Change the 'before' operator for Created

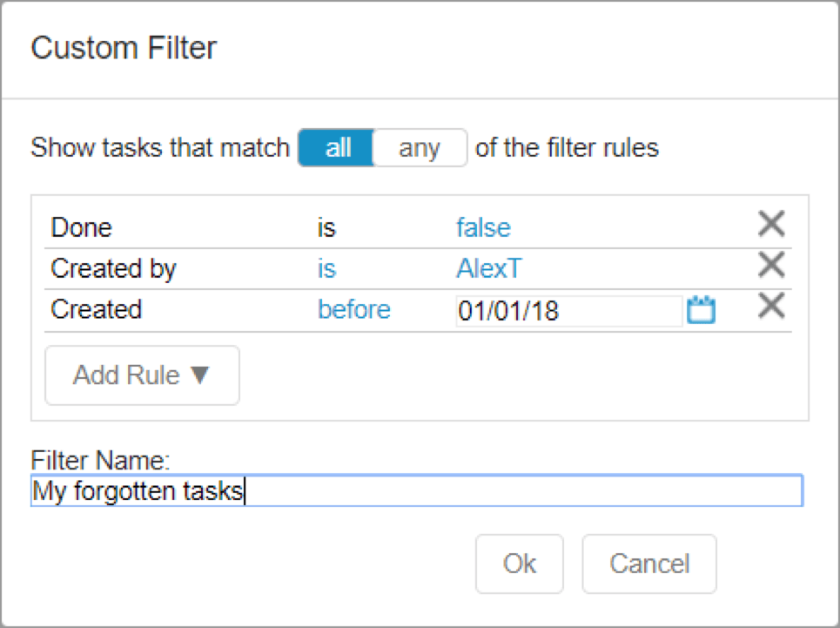[x=354, y=310]
